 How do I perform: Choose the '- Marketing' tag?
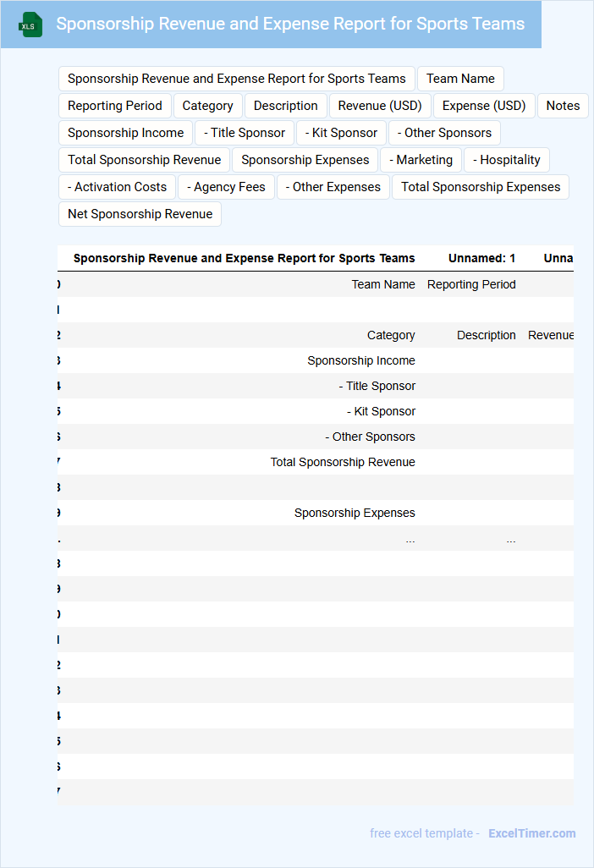[421, 160]
